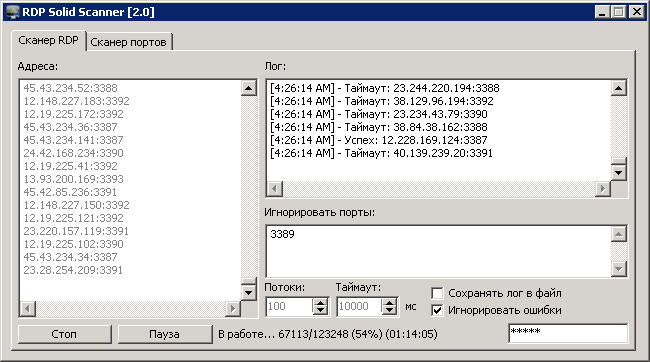Close the RDP Solid Scanner window
This screenshot has height=362, width=650.
coord(636,12)
